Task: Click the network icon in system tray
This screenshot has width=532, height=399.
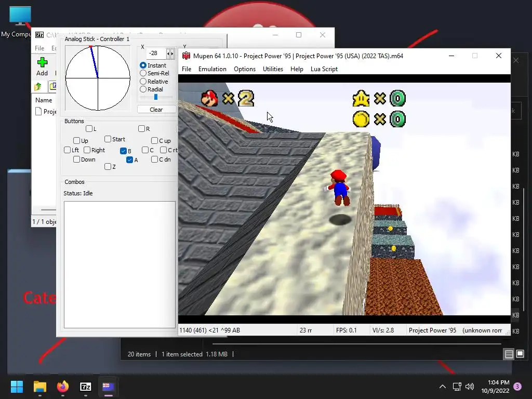Action: point(457,387)
